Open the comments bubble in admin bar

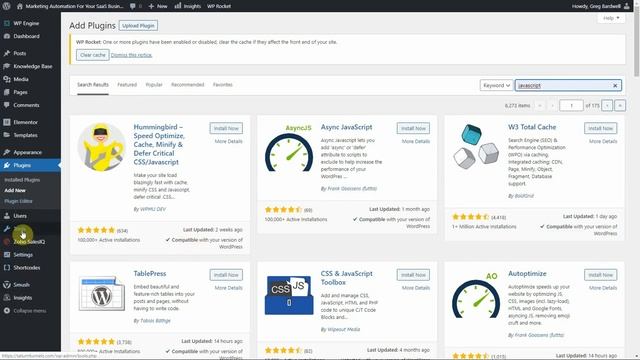click(x=133, y=6)
